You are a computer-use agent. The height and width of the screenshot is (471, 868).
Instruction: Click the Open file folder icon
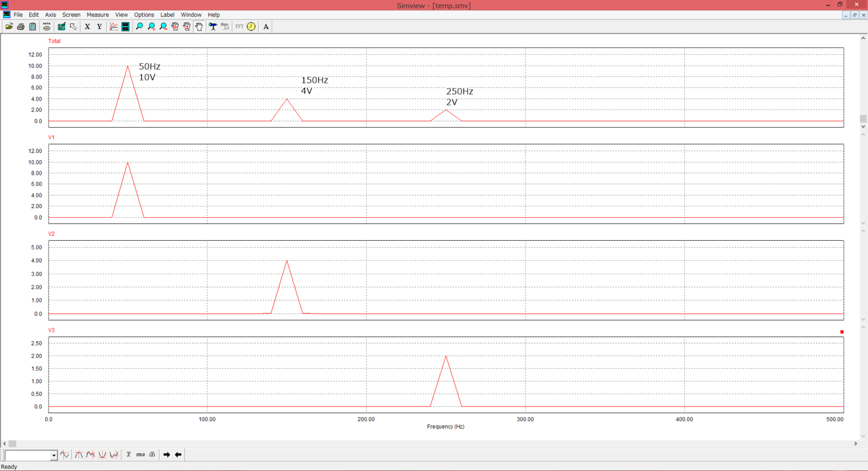(x=9, y=27)
